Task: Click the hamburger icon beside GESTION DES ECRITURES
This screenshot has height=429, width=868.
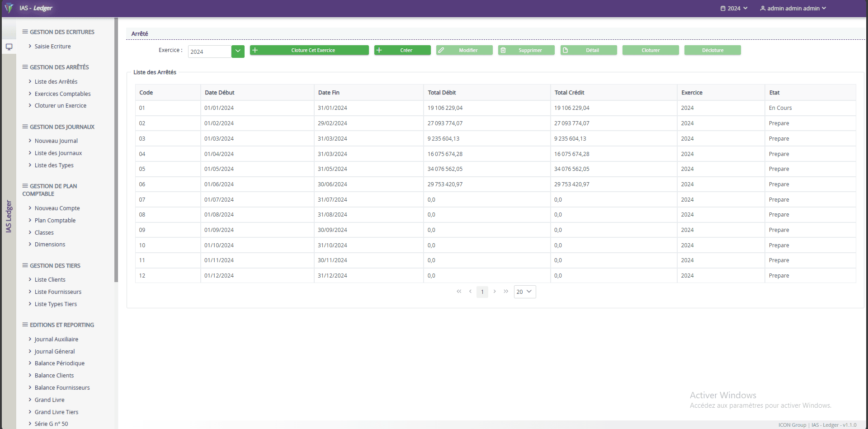Action: click(25, 32)
